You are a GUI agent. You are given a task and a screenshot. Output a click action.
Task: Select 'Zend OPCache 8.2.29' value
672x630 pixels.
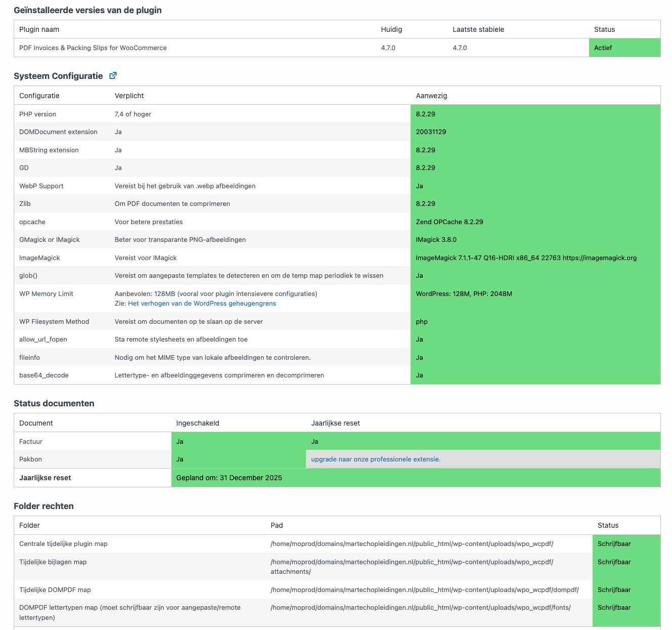[450, 222]
